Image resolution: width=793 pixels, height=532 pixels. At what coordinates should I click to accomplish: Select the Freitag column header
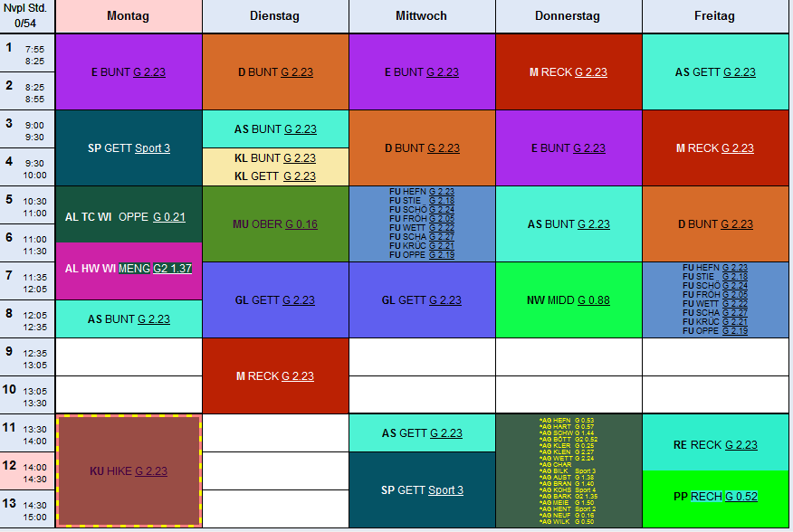point(715,16)
